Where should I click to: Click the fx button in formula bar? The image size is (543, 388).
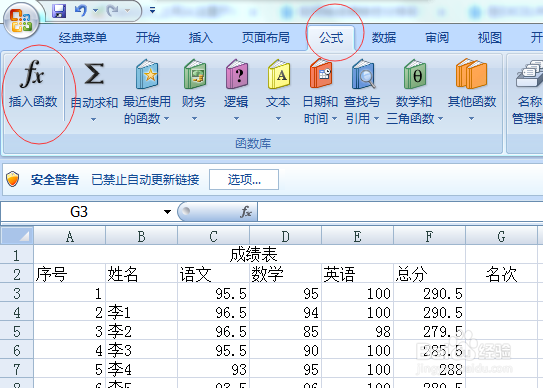(x=246, y=212)
